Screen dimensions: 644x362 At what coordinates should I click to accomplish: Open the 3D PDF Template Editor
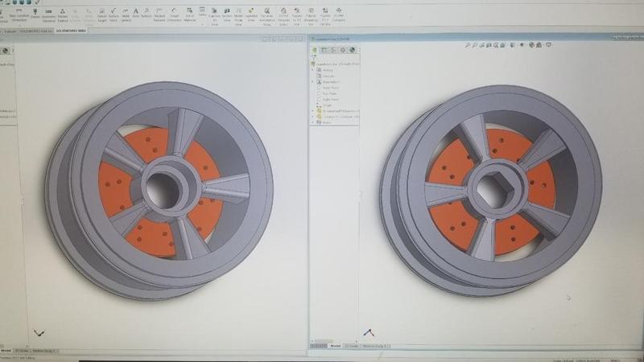tap(283, 17)
